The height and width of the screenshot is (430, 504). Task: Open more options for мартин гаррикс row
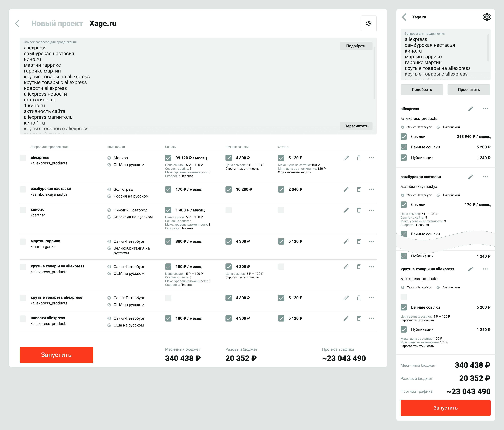[x=371, y=241]
